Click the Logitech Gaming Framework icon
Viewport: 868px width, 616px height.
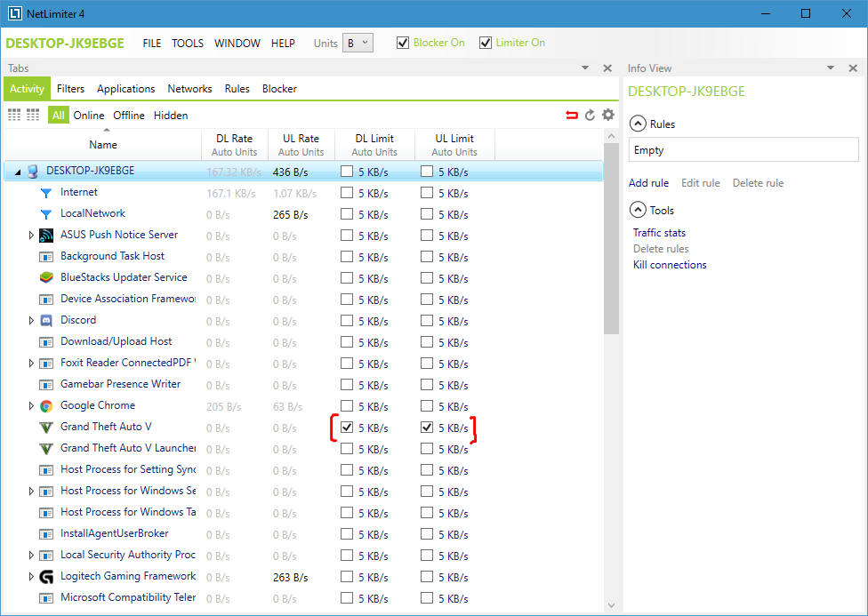(x=46, y=577)
